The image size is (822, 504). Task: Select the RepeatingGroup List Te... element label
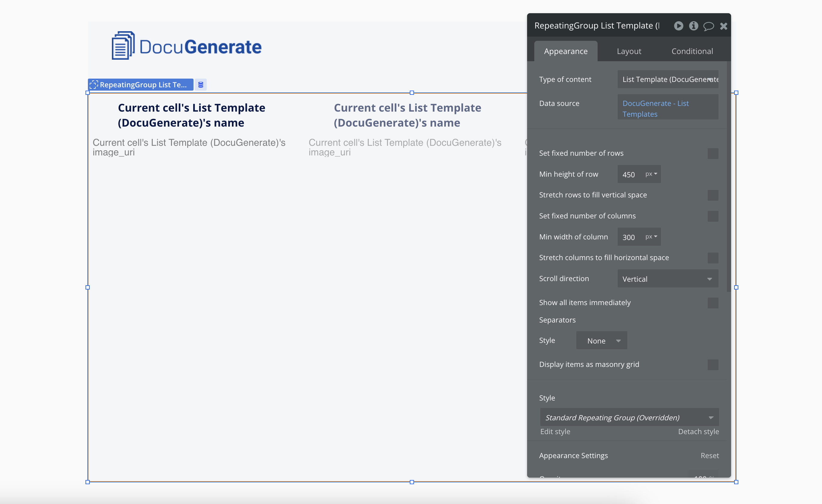coord(140,85)
